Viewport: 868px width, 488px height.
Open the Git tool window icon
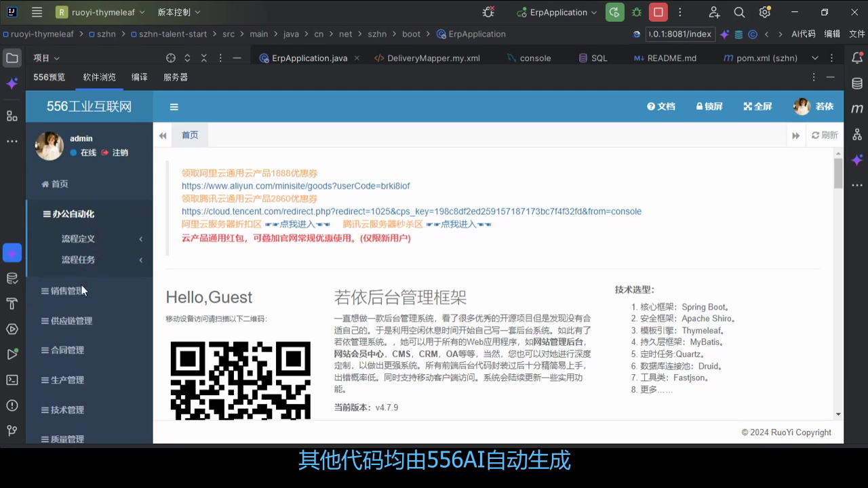pos(12,430)
